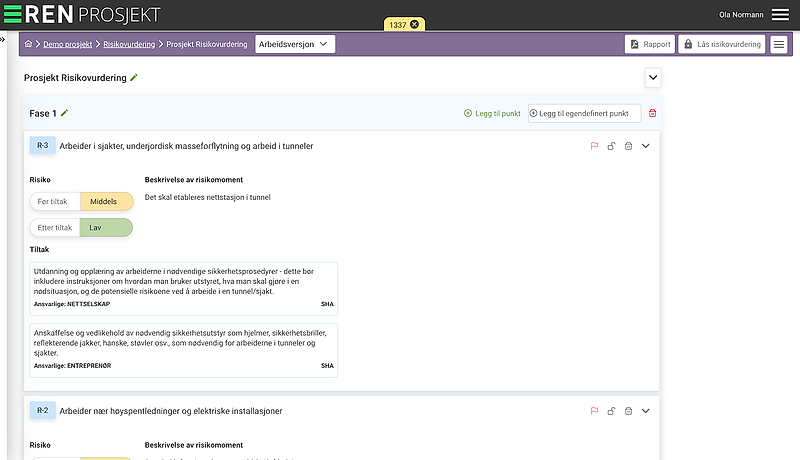The image size is (800, 460).
Task: Open the ENTREPRENØR measure card
Action: click(x=184, y=350)
